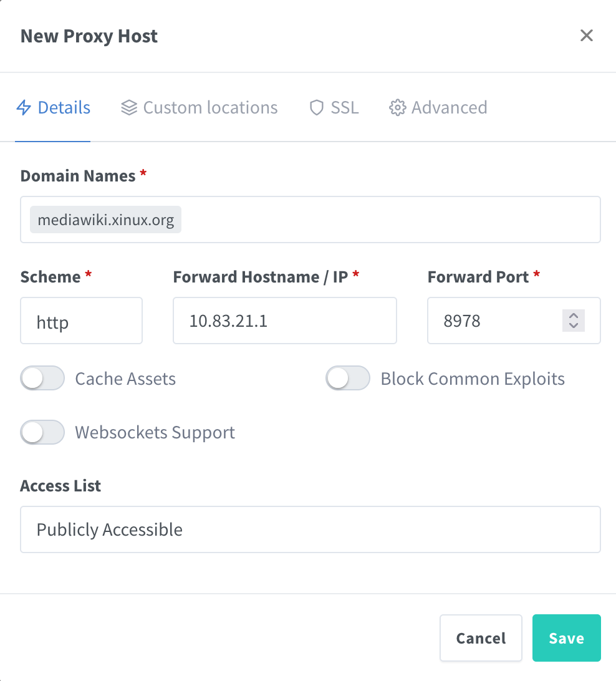Open the Access List dropdown
The width and height of the screenshot is (616, 681).
coord(310,529)
